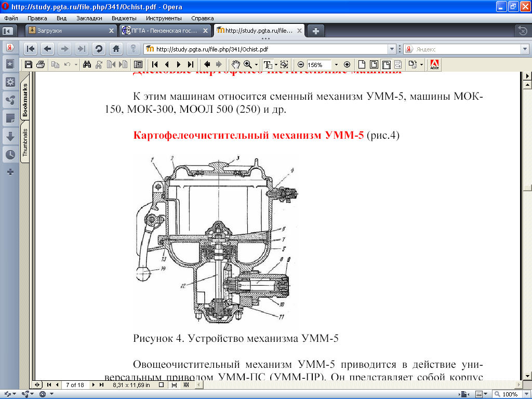
Task: Toggle Actual Size page view
Action: pyautogui.click(x=363, y=65)
